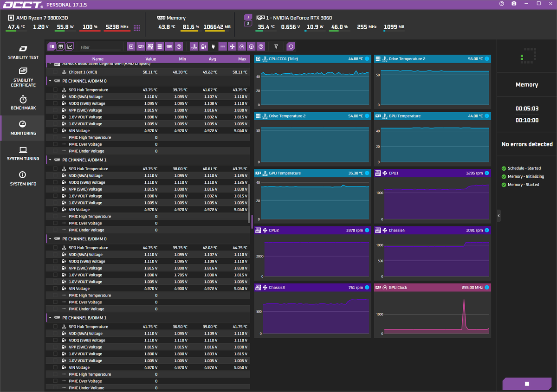Stop the running Memory test
This screenshot has height=392, width=557.
(526, 384)
